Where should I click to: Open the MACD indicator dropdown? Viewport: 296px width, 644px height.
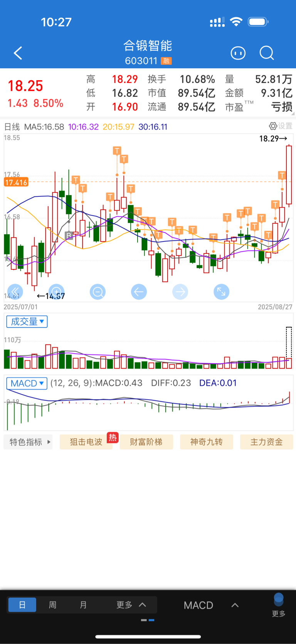click(x=27, y=383)
